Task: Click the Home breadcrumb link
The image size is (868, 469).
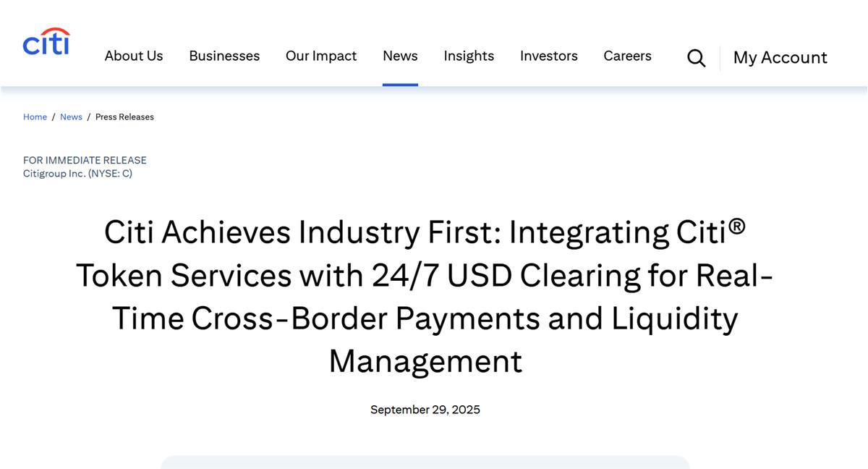Action: click(x=35, y=117)
